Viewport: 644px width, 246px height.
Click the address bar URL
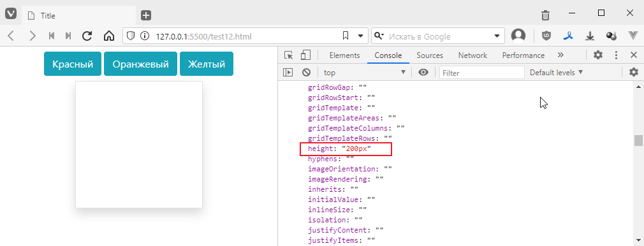click(203, 36)
